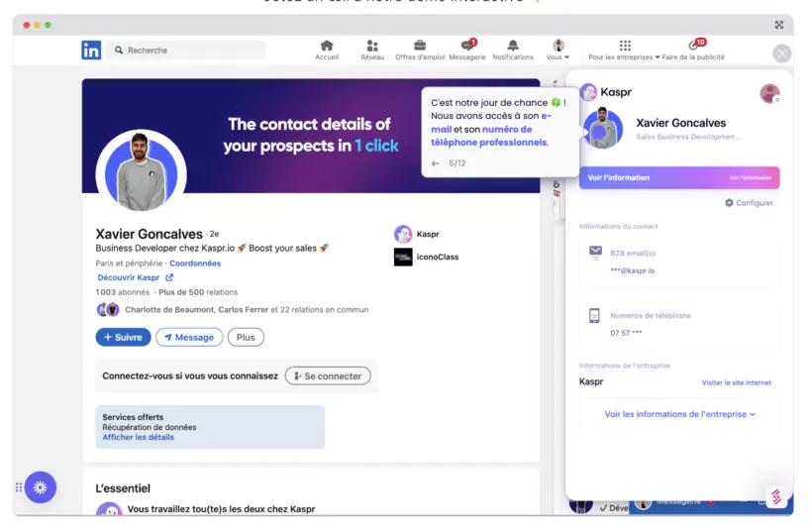Click the dotted drag handle beside the purple button
Screen dimensions: 812x530
(19, 487)
